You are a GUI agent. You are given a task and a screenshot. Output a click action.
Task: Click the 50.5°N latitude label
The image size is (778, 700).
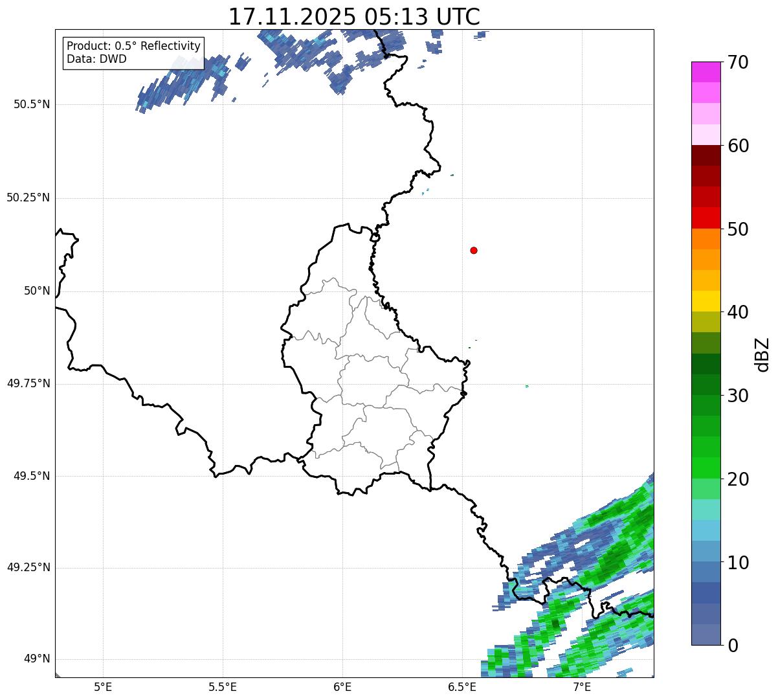32,104
